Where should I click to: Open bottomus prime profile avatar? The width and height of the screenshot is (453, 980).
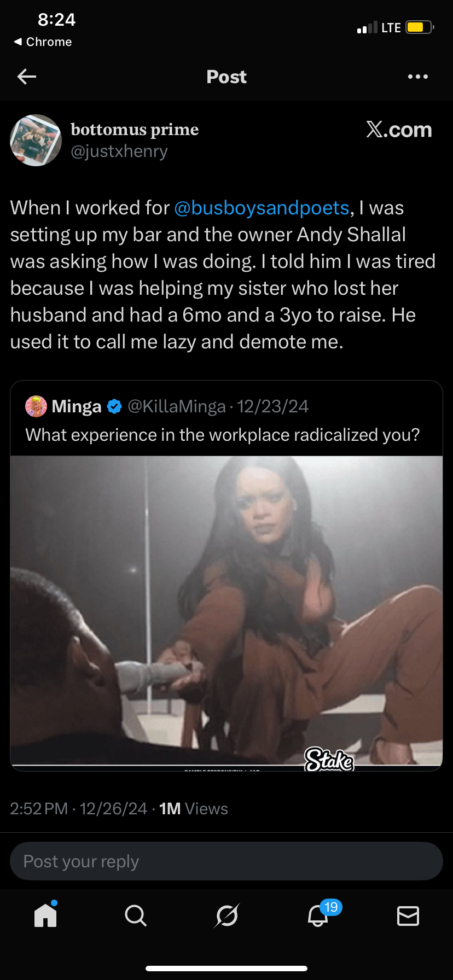coord(36,140)
